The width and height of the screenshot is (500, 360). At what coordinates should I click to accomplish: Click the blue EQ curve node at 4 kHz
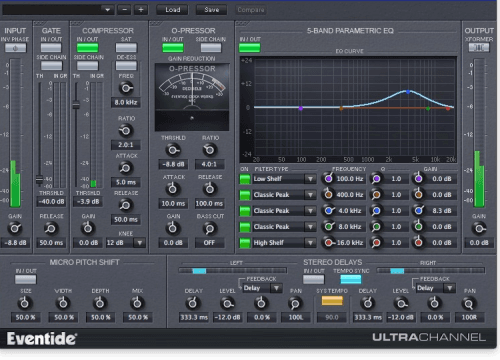coord(408,91)
